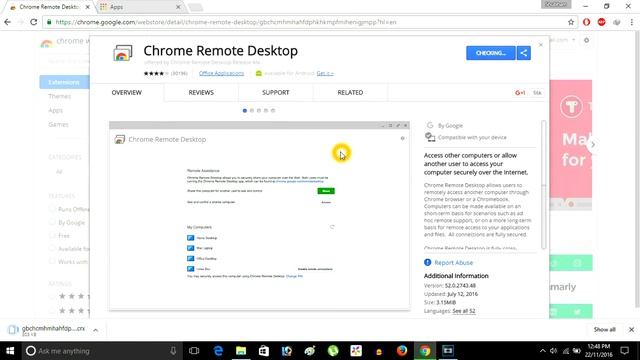Viewport: 640px width, 360px height.
Task: Toggle the By Google filter
Action: [x=52, y=222]
